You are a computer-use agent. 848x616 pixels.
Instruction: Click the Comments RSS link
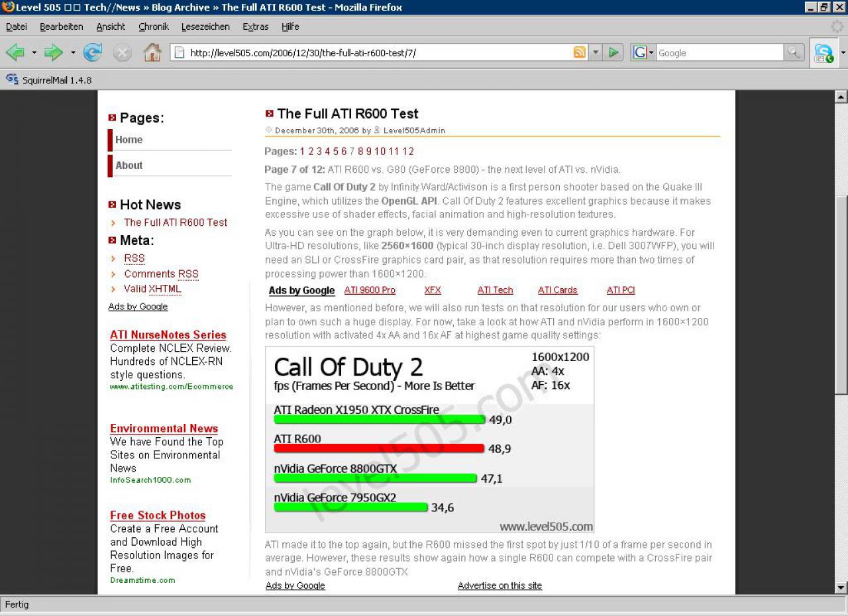point(161,274)
